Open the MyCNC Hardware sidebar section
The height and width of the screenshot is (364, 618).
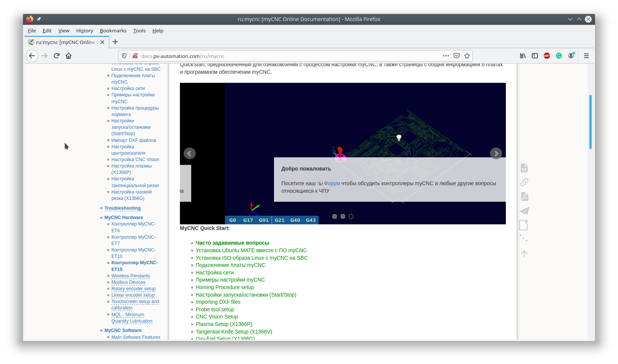click(x=123, y=218)
